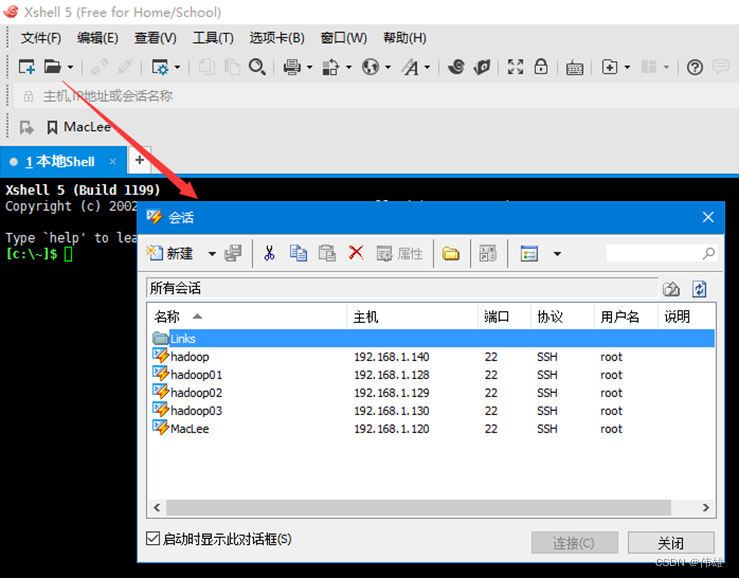Click the Font icon in main toolbar

coord(410,67)
